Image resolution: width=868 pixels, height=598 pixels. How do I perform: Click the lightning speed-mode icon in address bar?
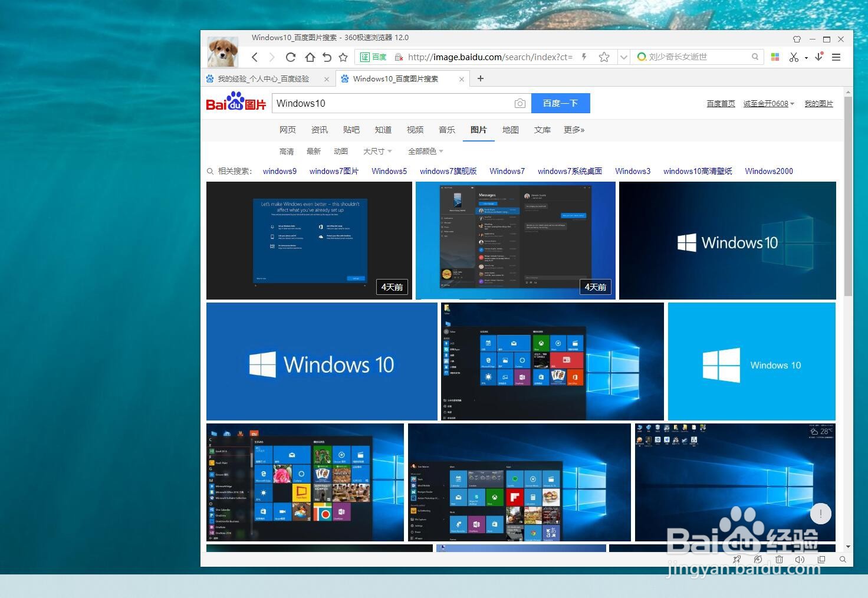coord(584,57)
